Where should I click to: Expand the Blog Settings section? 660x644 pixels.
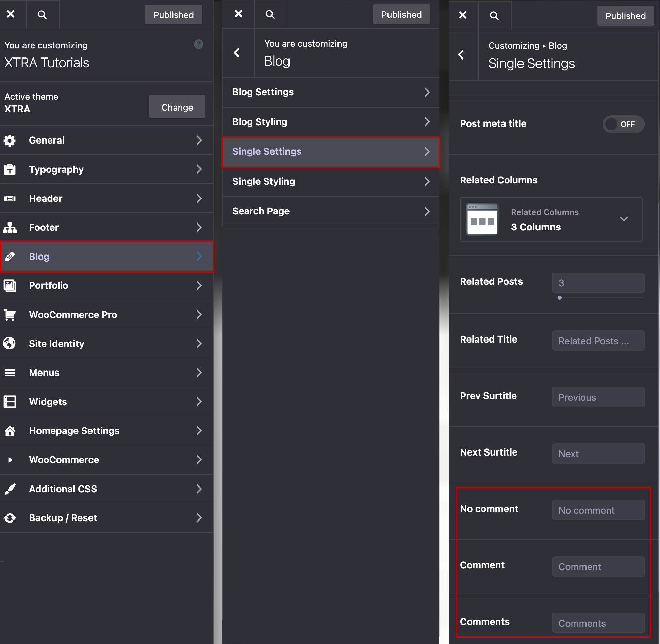click(x=331, y=92)
